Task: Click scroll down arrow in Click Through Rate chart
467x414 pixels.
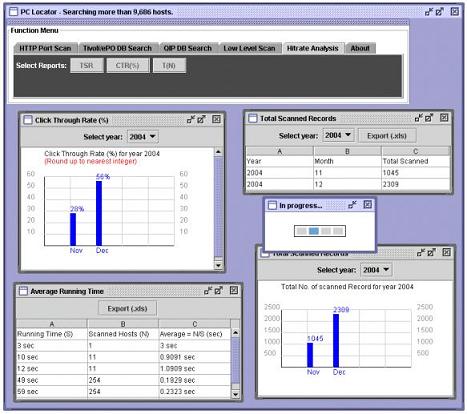Action: [x=218, y=265]
